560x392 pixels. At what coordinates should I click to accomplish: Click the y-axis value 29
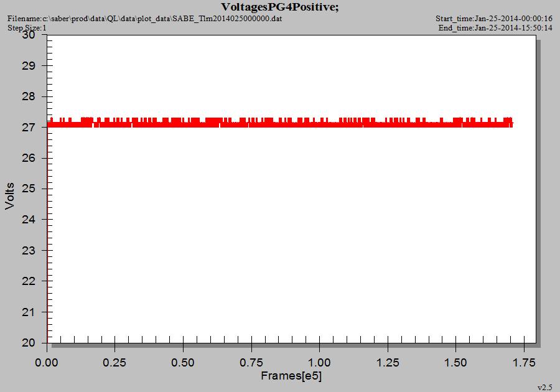[x=29, y=66]
